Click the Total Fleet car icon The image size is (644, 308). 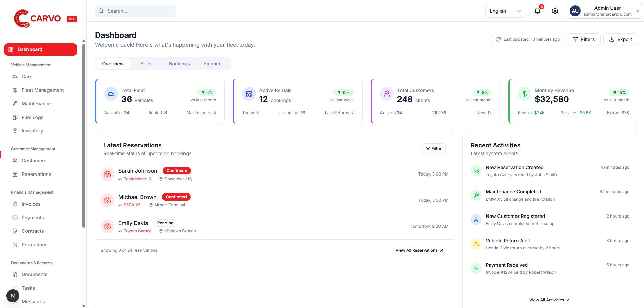(111, 94)
